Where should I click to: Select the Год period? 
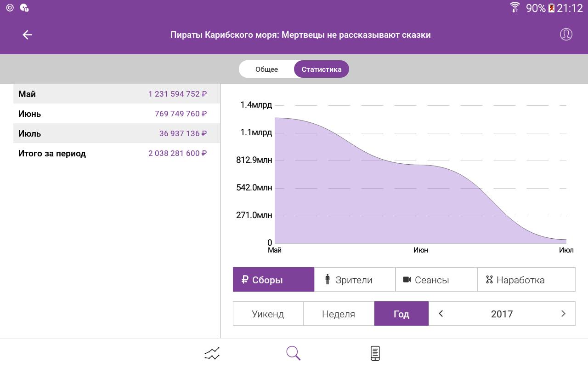coord(401,314)
